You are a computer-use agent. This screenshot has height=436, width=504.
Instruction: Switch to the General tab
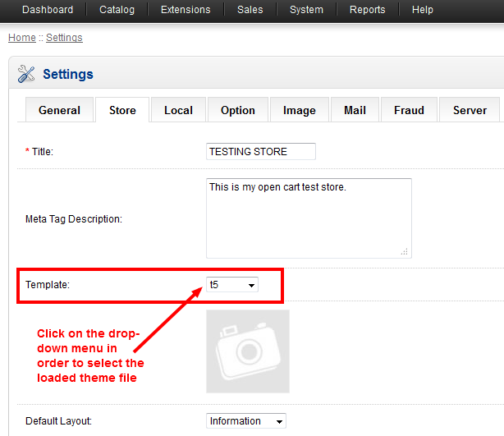pos(59,110)
